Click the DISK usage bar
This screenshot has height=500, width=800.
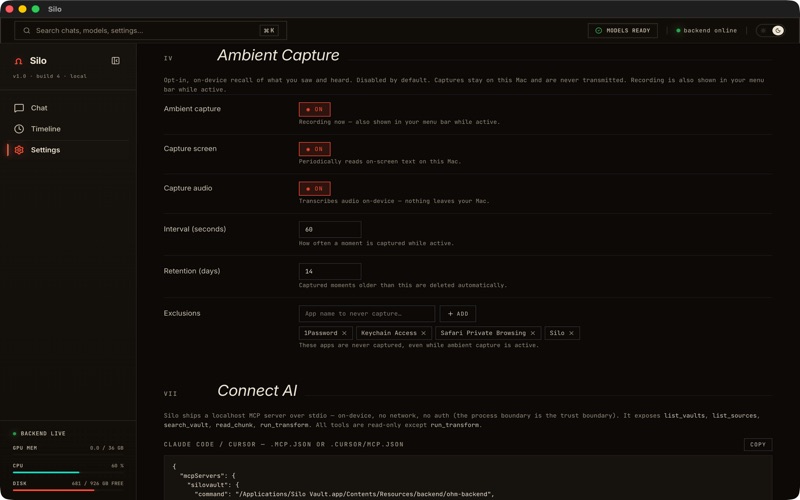click(68, 490)
